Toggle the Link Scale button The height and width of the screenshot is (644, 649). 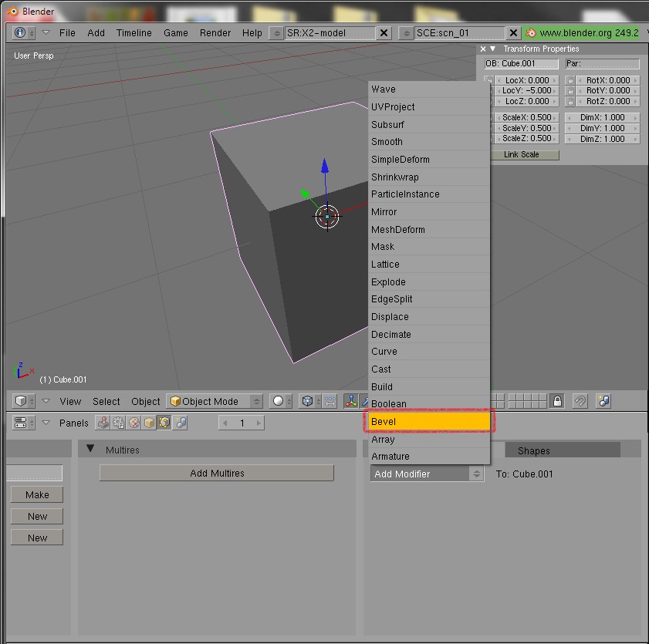point(522,154)
